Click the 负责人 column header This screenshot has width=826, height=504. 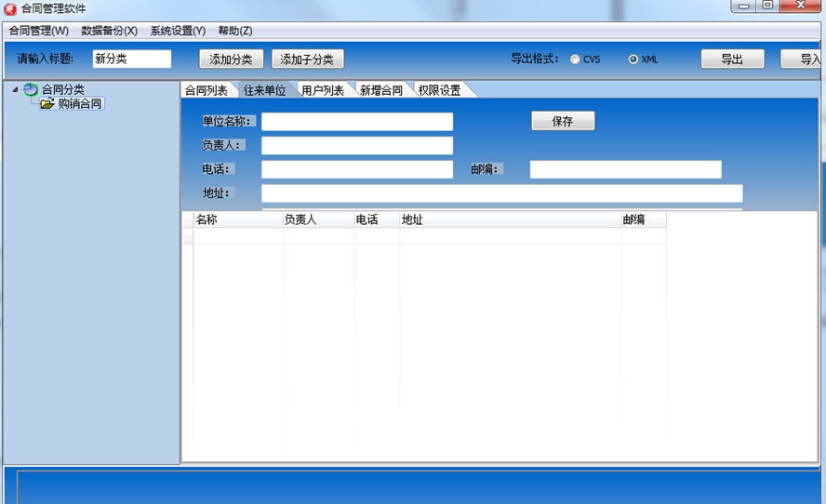point(319,219)
